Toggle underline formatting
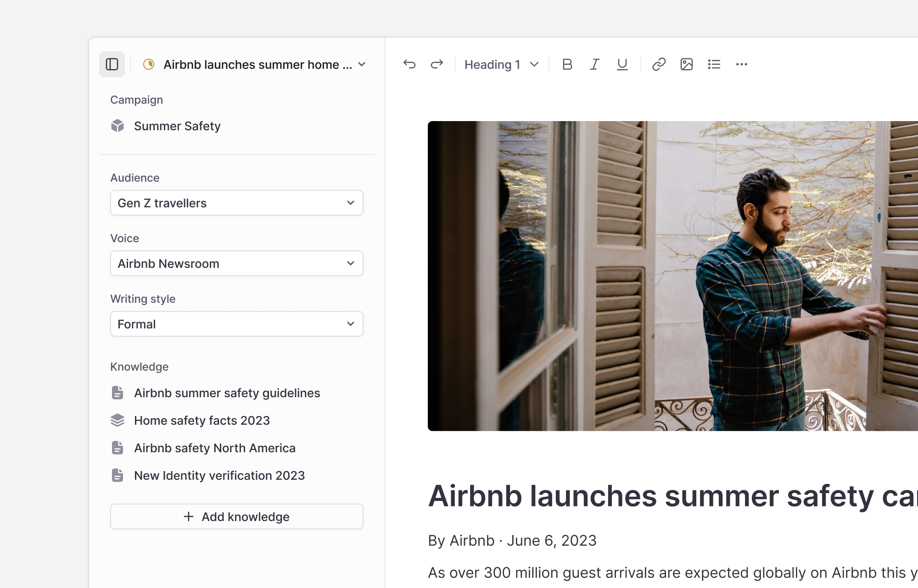The height and width of the screenshot is (588, 918). coord(622,64)
